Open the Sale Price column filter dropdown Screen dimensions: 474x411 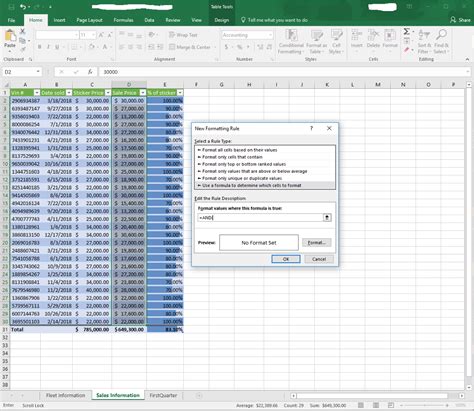[143, 92]
